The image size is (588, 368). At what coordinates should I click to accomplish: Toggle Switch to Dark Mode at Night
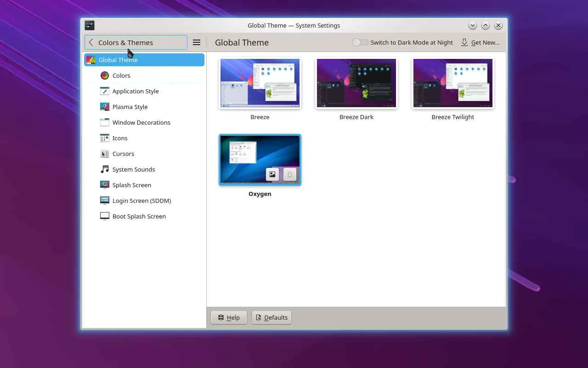point(360,42)
